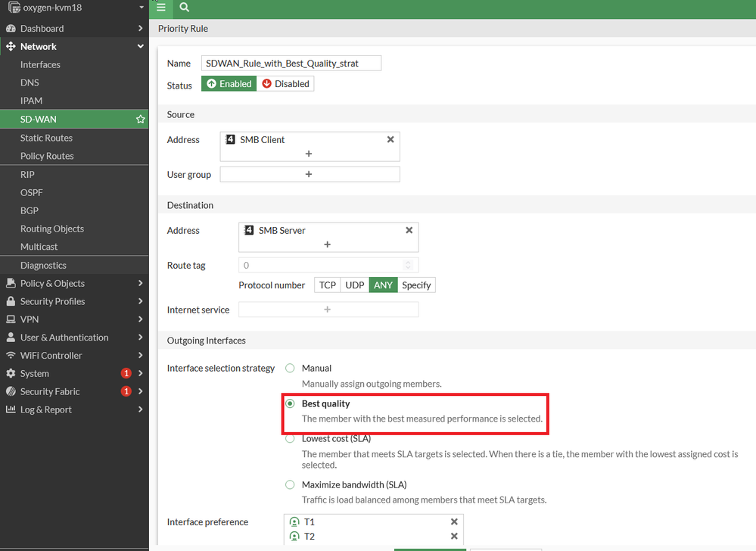This screenshot has height=551, width=756.
Task: Open the search magnifier icon
Action: point(184,8)
